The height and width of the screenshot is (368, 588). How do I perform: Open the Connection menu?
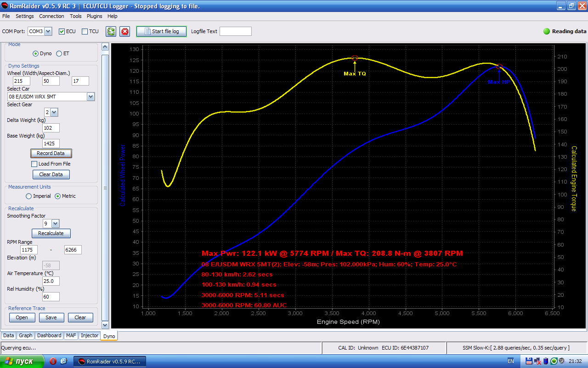(51, 16)
